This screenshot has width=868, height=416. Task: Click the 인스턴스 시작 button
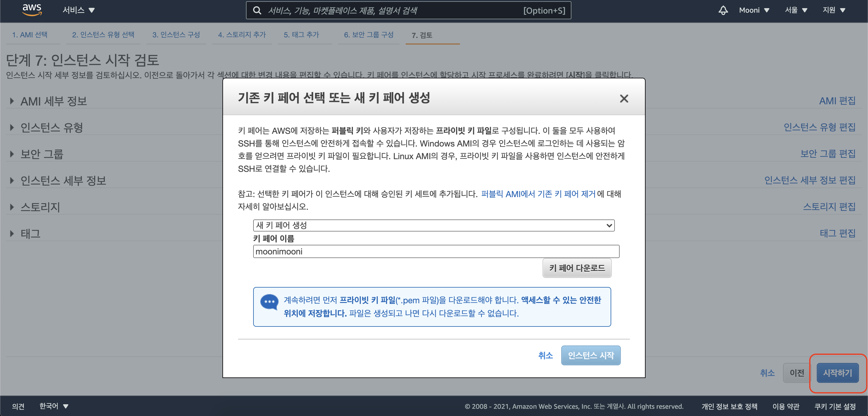(x=590, y=355)
